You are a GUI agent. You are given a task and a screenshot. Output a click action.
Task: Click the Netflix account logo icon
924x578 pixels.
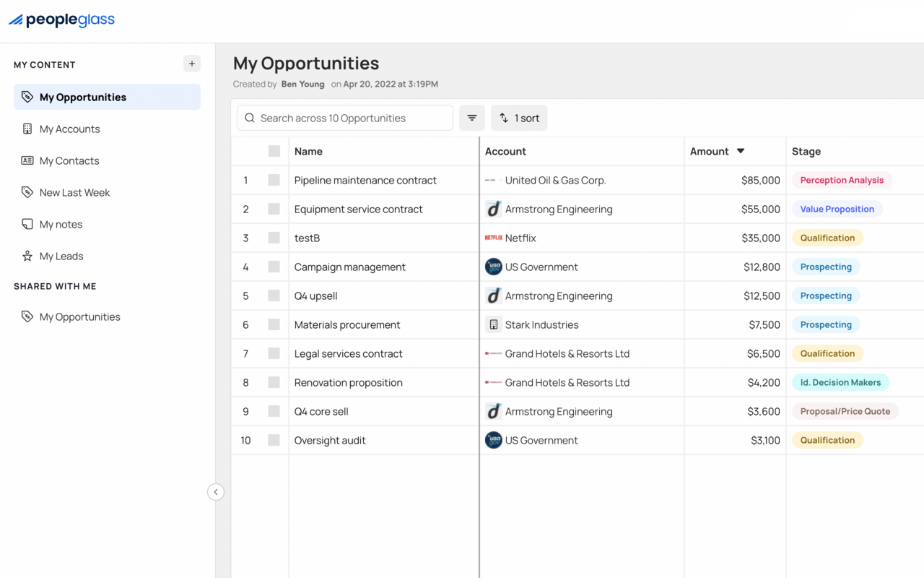(494, 238)
